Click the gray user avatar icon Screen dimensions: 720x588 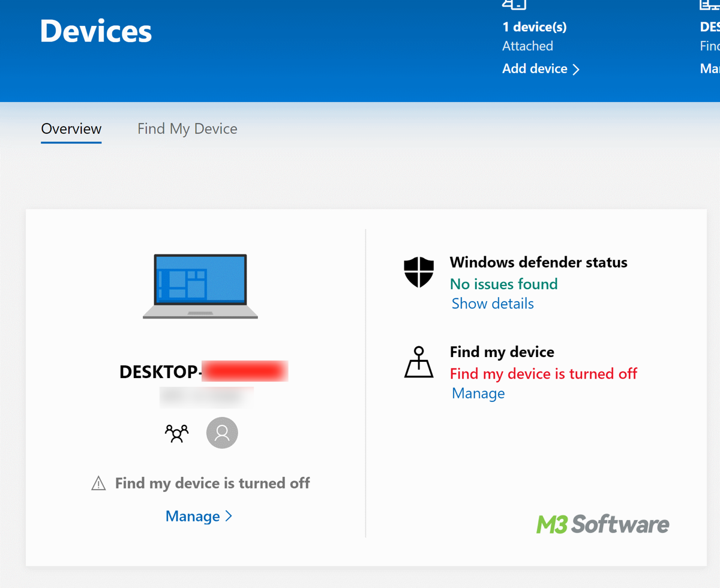[x=222, y=433]
